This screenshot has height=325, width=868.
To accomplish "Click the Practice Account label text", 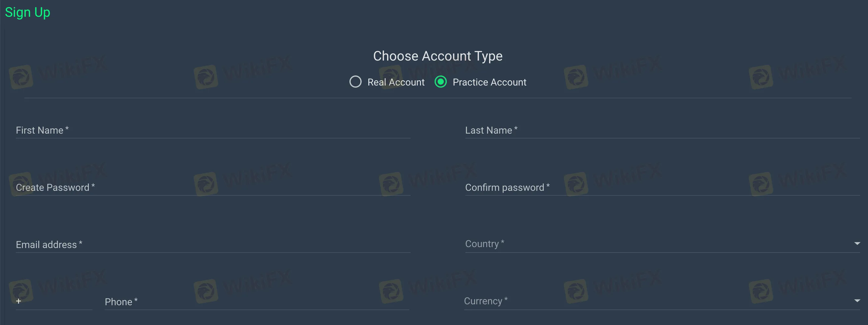I will click(x=489, y=82).
